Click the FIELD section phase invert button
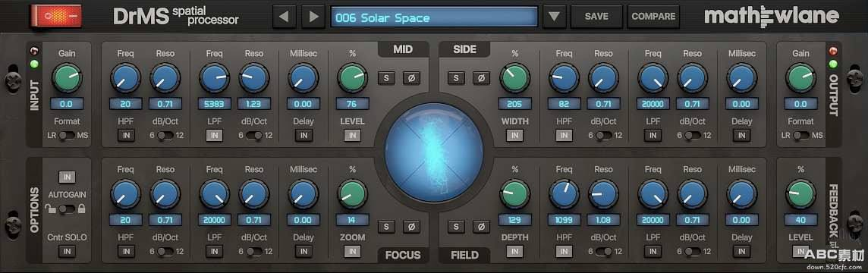 pos(481,227)
